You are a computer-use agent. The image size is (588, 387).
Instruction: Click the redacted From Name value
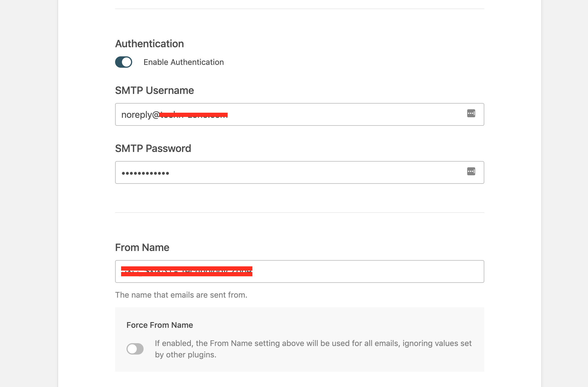[187, 271]
